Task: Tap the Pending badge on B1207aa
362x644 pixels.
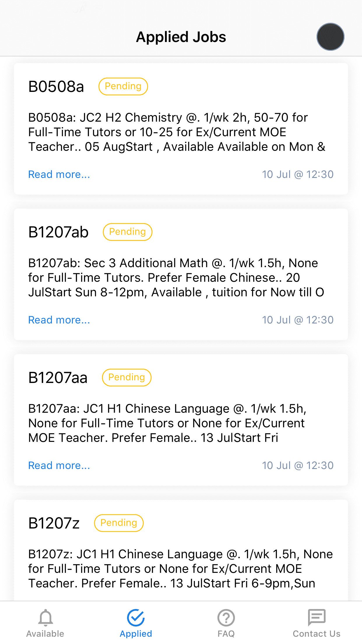Action: pos(126,377)
